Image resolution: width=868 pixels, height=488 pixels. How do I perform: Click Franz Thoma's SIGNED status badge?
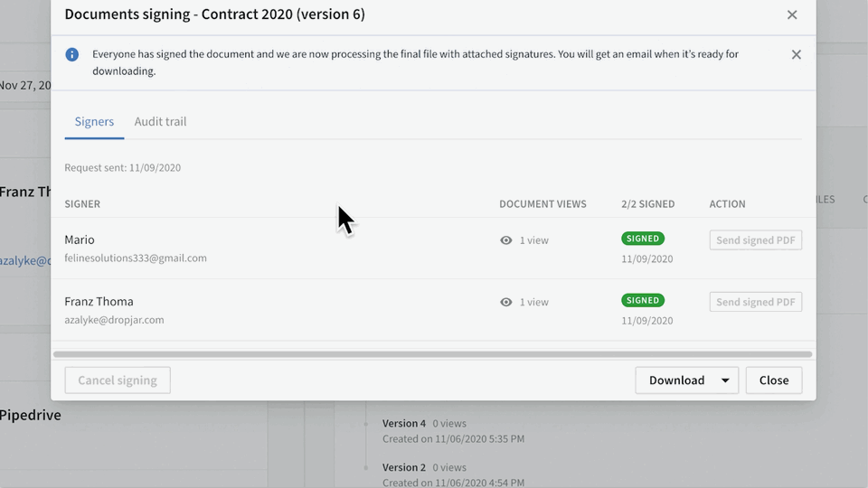pyautogui.click(x=643, y=300)
